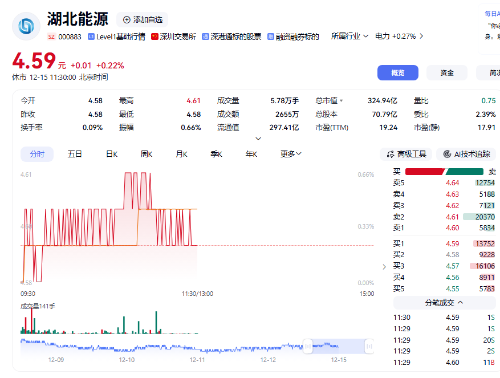The image size is (500, 378).
Task: Click left handle of timeline range slider
Action: coord(308,346)
